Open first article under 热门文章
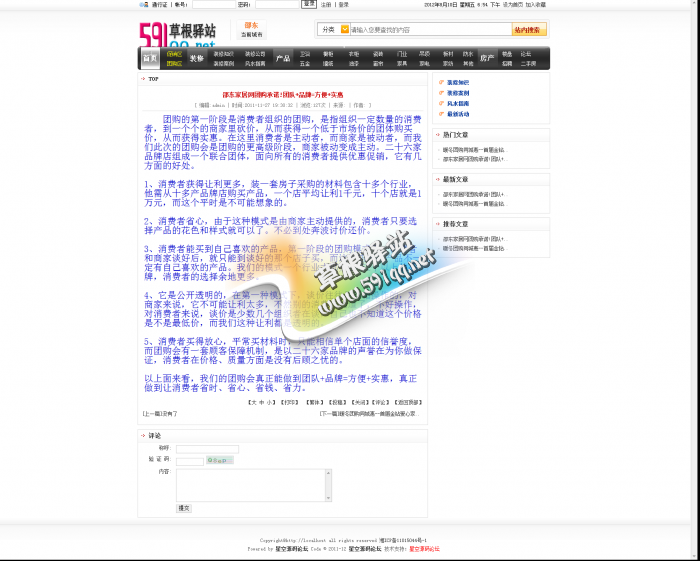The height and width of the screenshot is (561, 700). pos(475,150)
